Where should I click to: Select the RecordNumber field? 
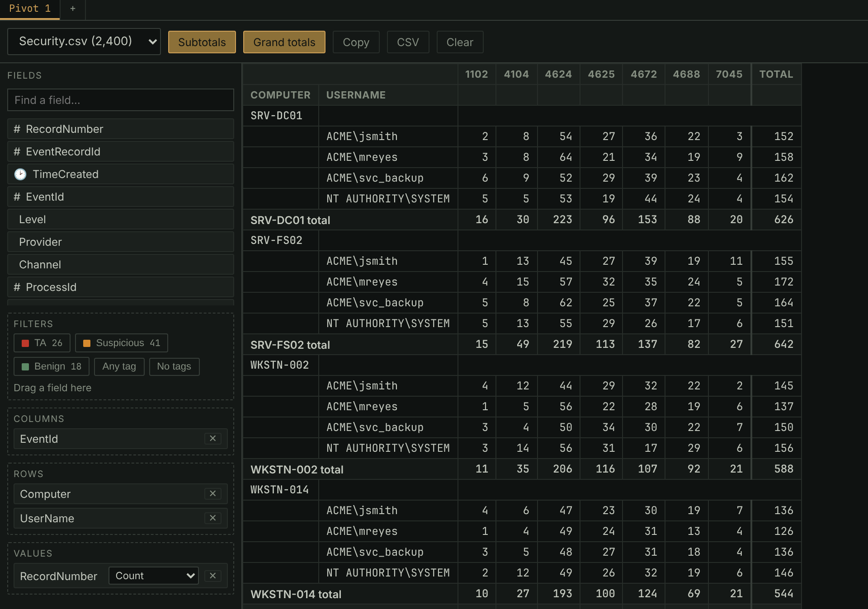point(121,129)
